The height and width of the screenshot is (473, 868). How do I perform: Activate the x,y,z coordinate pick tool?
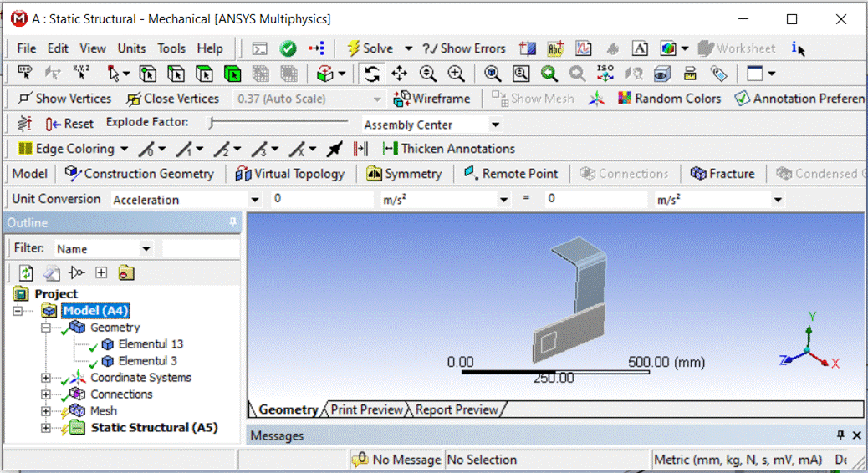tap(81, 73)
